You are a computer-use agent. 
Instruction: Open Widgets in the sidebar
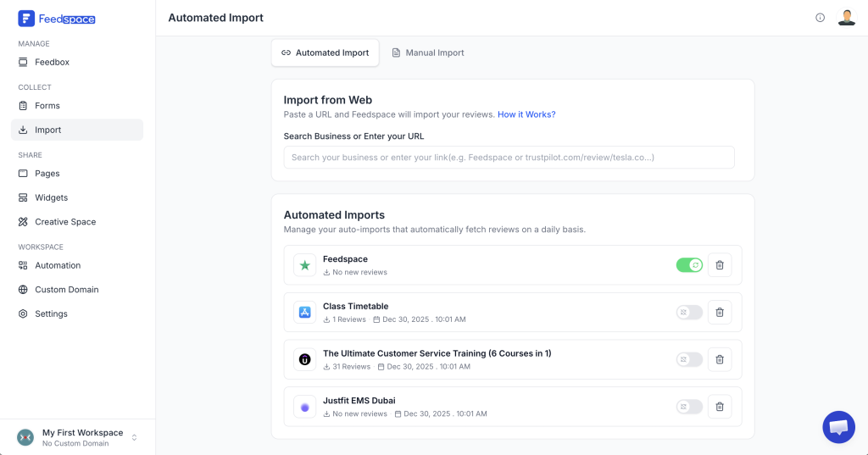pyautogui.click(x=51, y=197)
